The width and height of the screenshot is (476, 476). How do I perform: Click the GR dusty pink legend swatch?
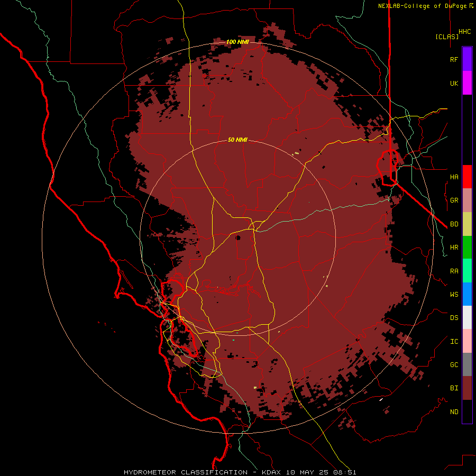pyautogui.click(x=467, y=200)
